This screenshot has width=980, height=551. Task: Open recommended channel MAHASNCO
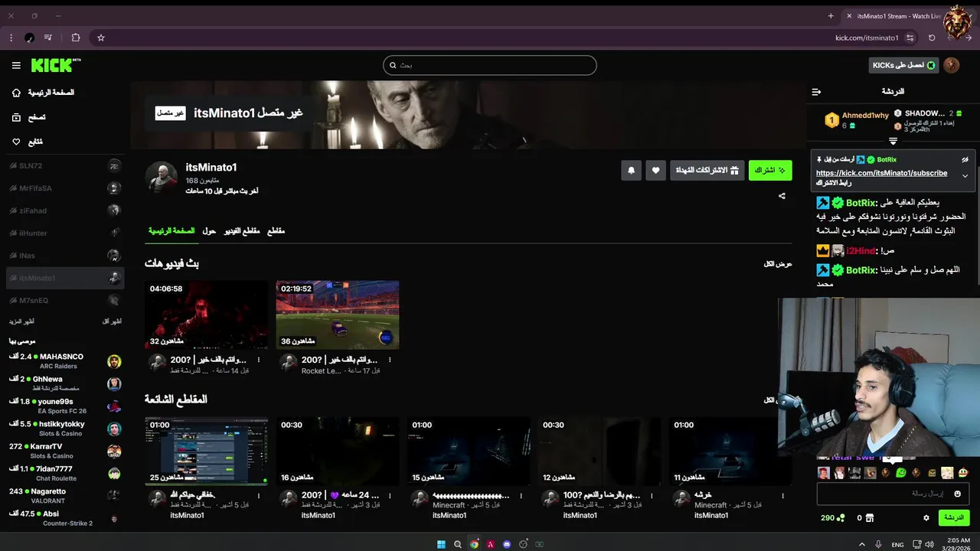pyautogui.click(x=65, y=361)
